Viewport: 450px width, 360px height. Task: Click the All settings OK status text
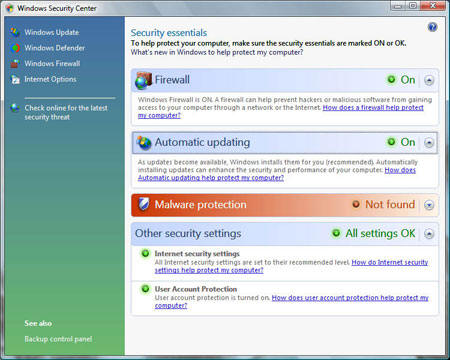pos(380,233)
